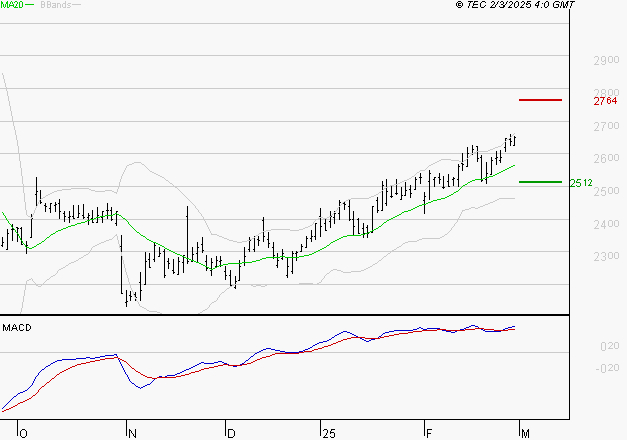Click the F month marker on time axis
This screenshot has height=440, width=627.
pos(429,434)
